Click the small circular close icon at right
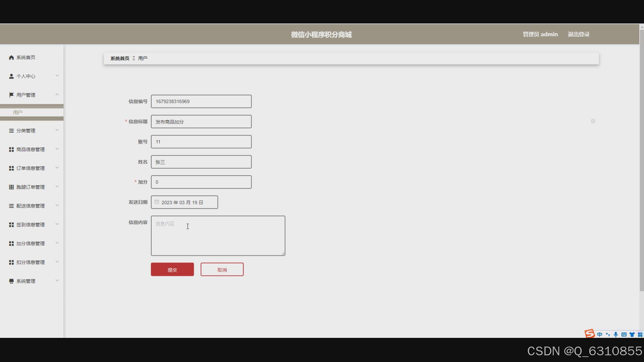Image resolution: width=644 pixels, height=362 pixels. 593,121
